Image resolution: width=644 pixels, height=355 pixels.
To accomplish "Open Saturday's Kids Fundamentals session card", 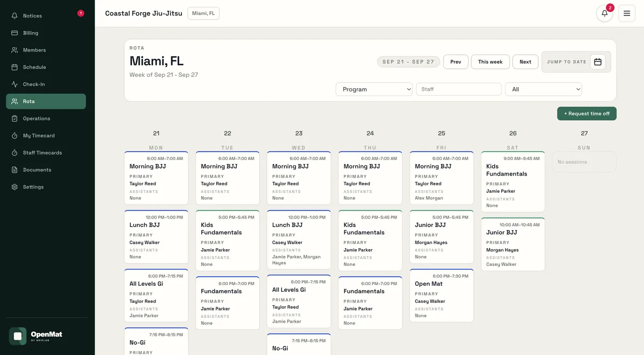I will click(x=513, y=182).
